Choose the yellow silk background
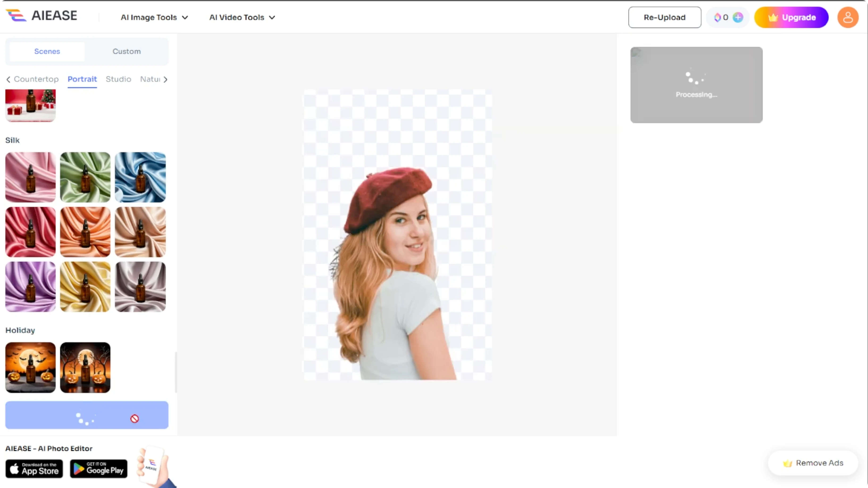Screen dimensions: 868x488 (x=85, y=287)
